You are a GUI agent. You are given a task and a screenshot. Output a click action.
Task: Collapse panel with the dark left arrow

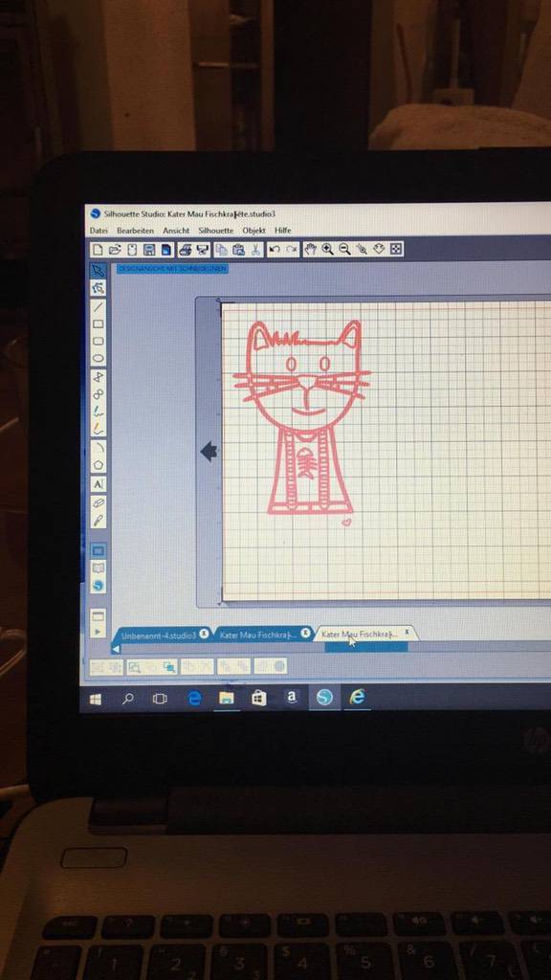tap(209, 452)
